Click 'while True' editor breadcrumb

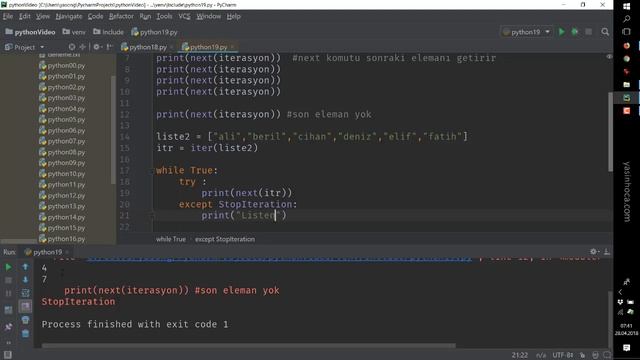pyautogui.click(x=171, y=239)
